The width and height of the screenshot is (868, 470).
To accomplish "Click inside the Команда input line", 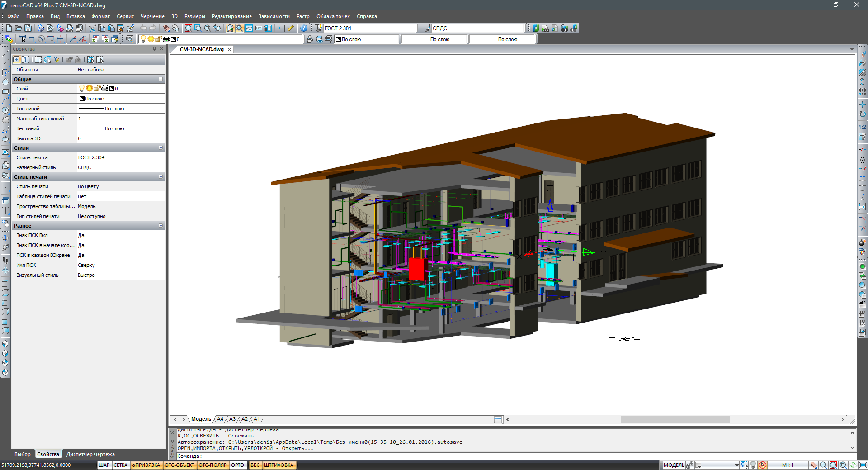I will click(316, 456).
